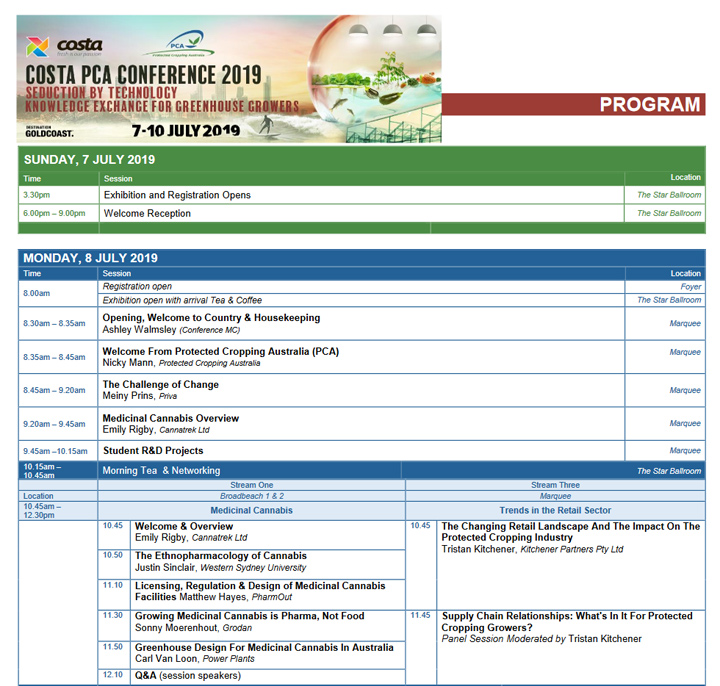Click 'Tristan Kitchener, Kitchener Partners Pty Ltd'
Image resolution: width=720 pixels, height=686 pixels.
(532, 550)
